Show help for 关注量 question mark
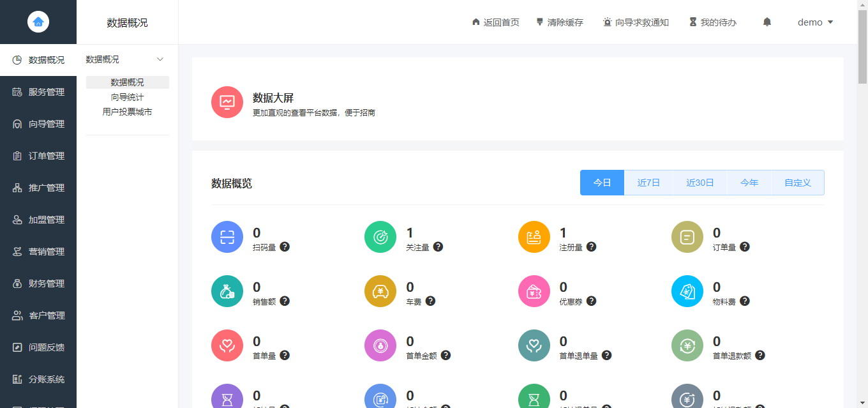Image resolution: width=868 pixels, height=408 pixels. 438,246
